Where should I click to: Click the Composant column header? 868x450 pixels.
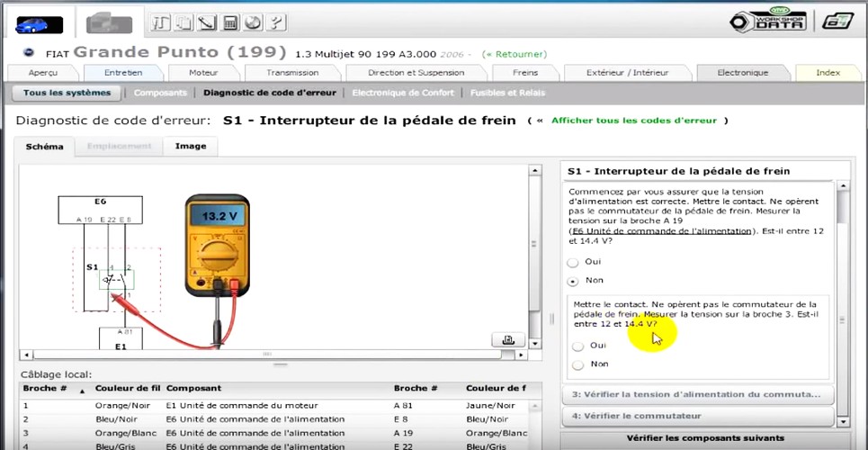193,389
